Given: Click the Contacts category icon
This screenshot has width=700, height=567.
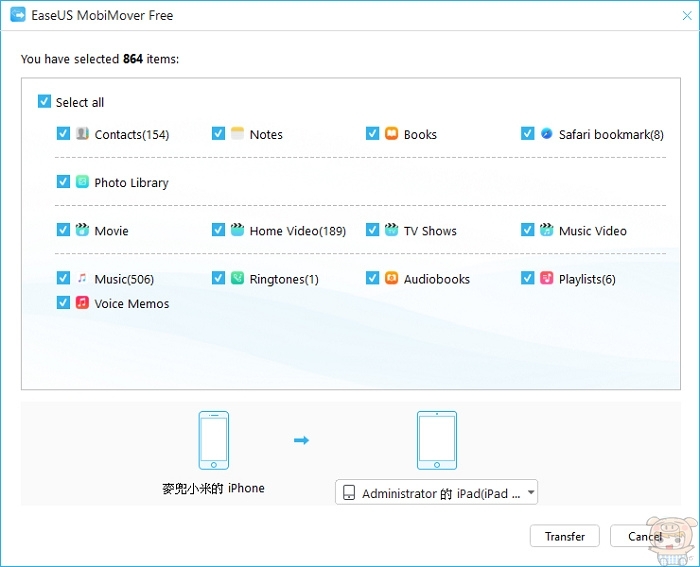Looking at the screenshot, I should (82, 134).
